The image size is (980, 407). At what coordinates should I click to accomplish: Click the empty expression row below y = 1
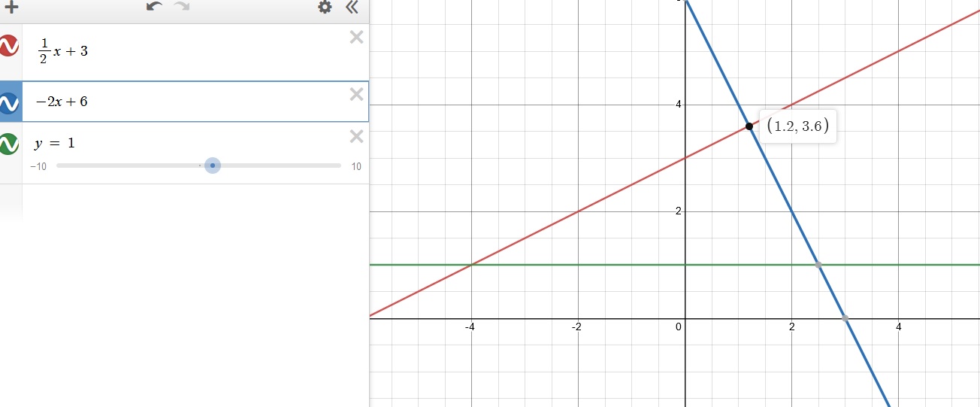[x=188, y=203]
